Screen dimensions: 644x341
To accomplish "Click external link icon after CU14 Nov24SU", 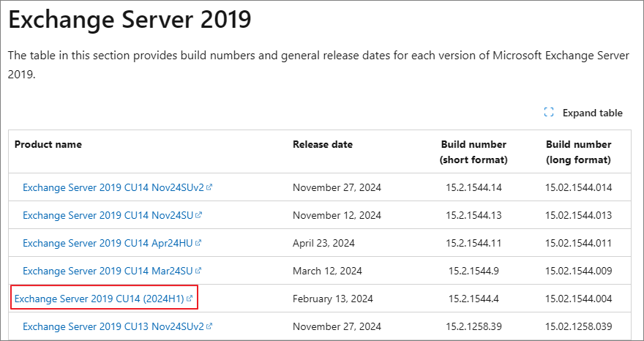I will (199, 215).
